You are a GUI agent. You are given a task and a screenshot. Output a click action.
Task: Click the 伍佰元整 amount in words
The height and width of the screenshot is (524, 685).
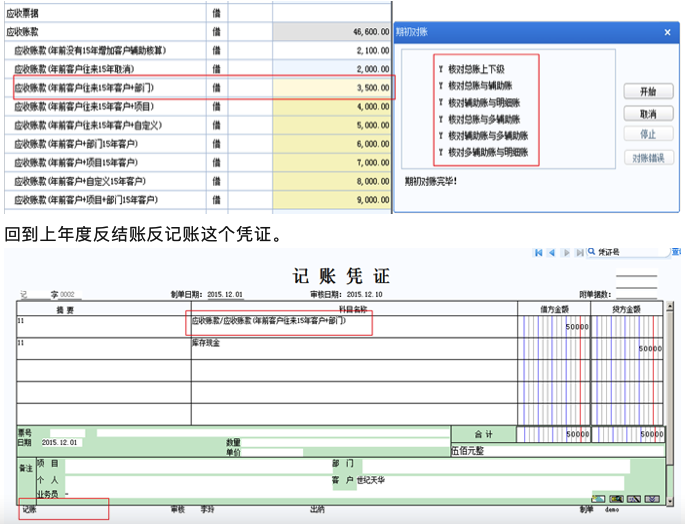[x=467, y=451]
